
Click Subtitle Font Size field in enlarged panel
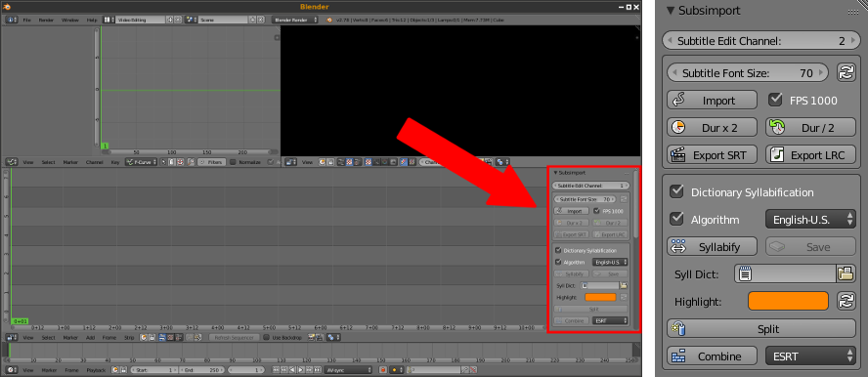coord(748,72)
